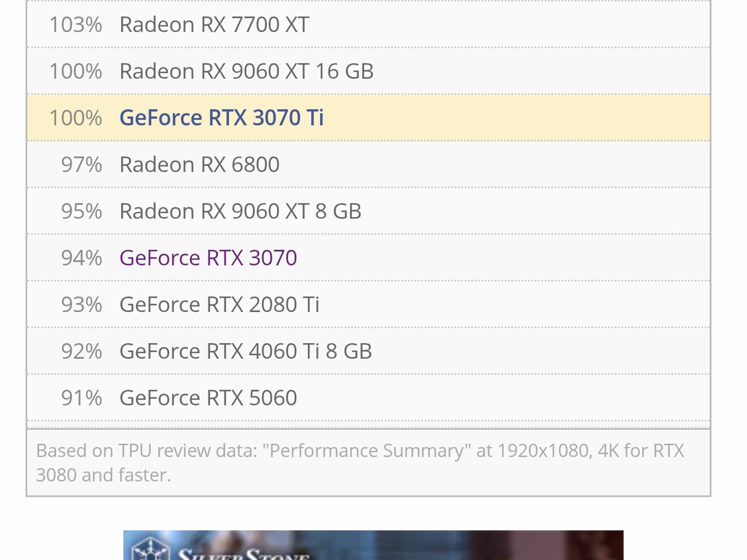The width and height of the screenshot is (747, 560).
Task: Click the 95% relative performance value
Action: [82, 211]
